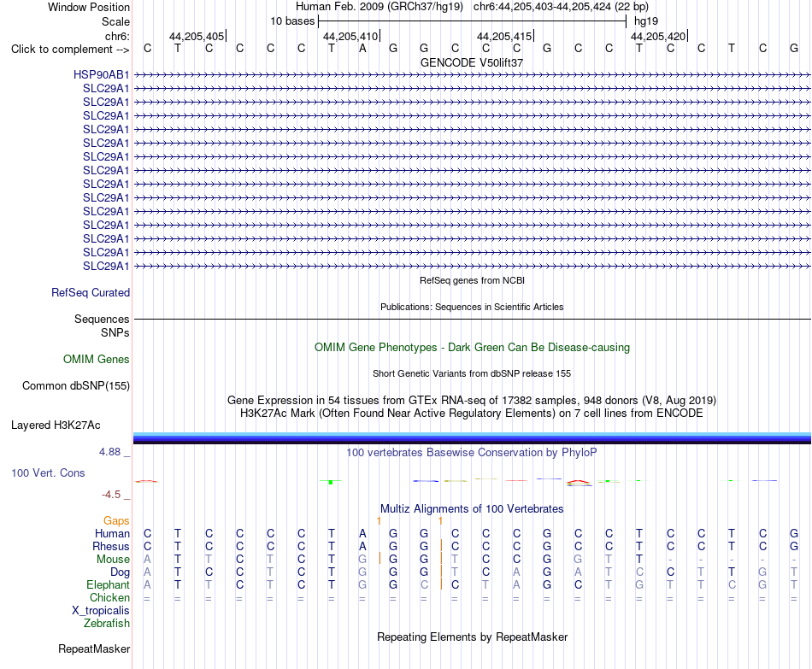The height and width of the screenshot is (669, 812).
Task: Click the 44,205,420 ruler position
Action: [658, 36]
